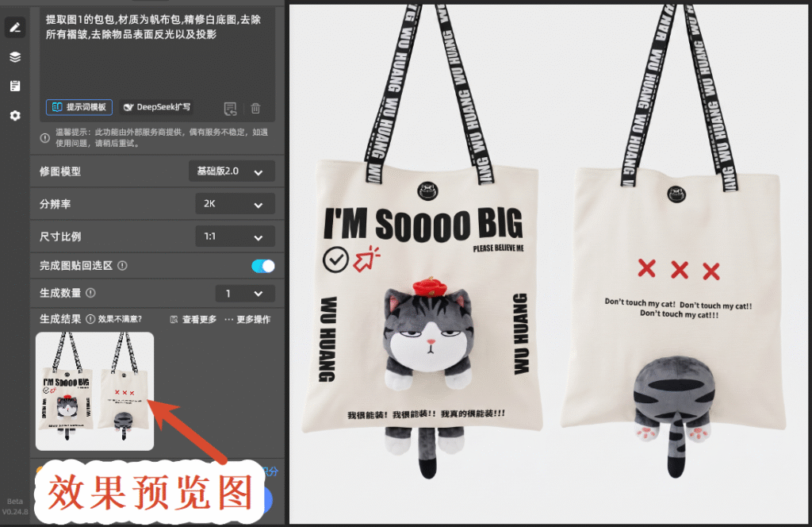This screenshot has height=527, width=812.
Task: Open the 修图模型 dropdown 基础版2.0
Action: click(232, 171)
